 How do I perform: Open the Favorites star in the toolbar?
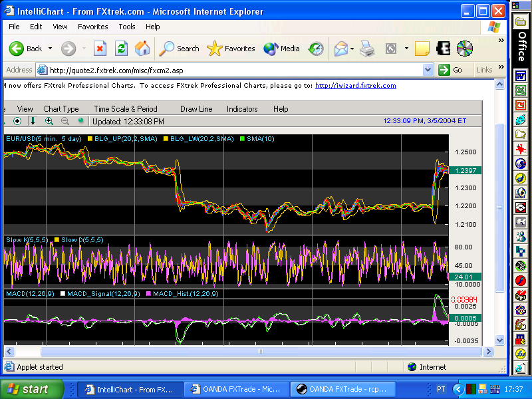click(231, 49)
